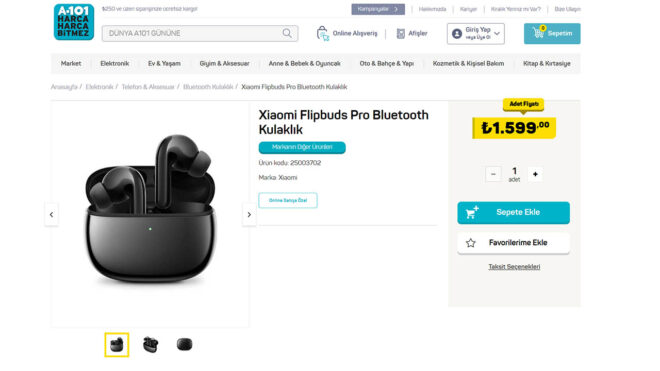Viewport: 660px width, 371px height.
Task: Show previous product image arrow
Action: (51, 215)
